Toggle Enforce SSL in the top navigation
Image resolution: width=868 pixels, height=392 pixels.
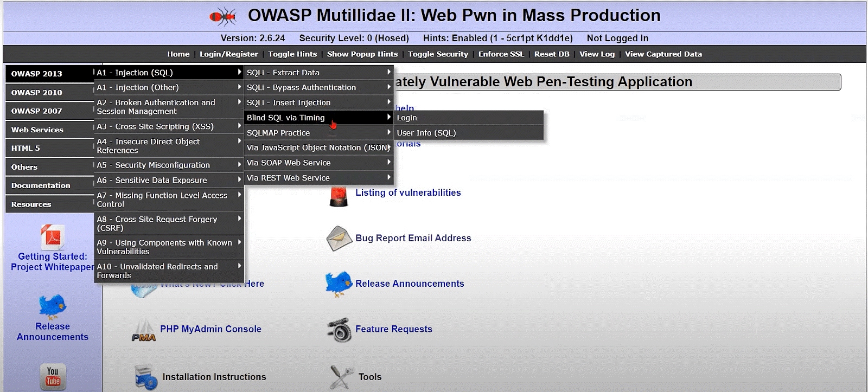click(501, 54)
